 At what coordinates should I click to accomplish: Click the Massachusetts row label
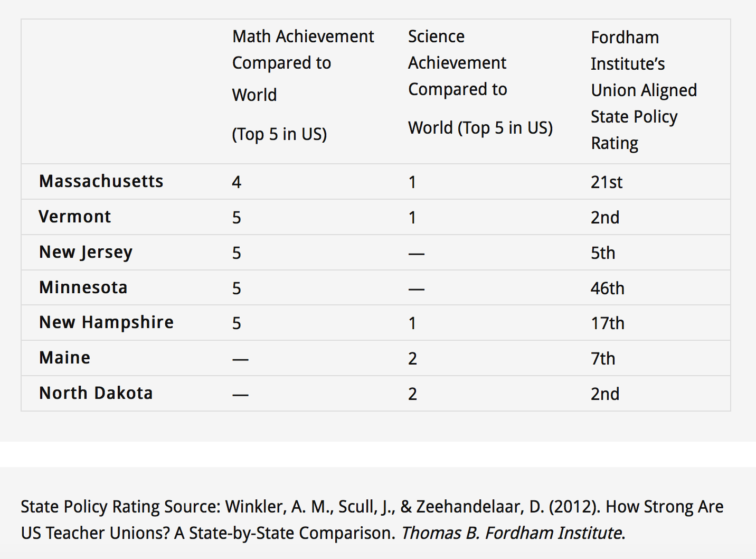coord(101,181)
